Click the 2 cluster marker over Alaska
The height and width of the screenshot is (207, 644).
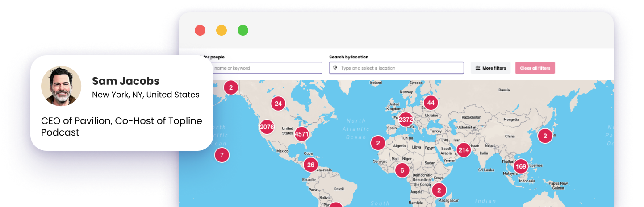click(231, 87)
